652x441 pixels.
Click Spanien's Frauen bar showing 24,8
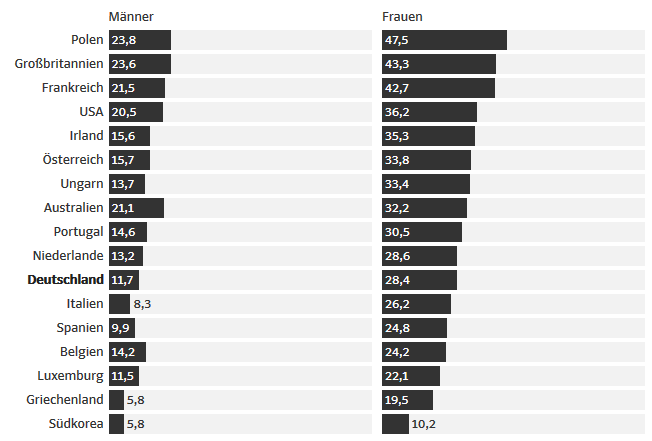point(414,328)
